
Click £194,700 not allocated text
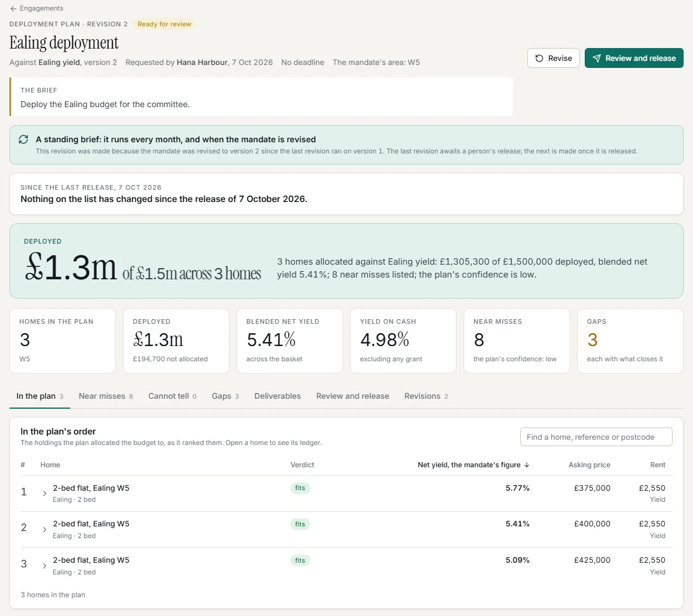pos(170,359)
